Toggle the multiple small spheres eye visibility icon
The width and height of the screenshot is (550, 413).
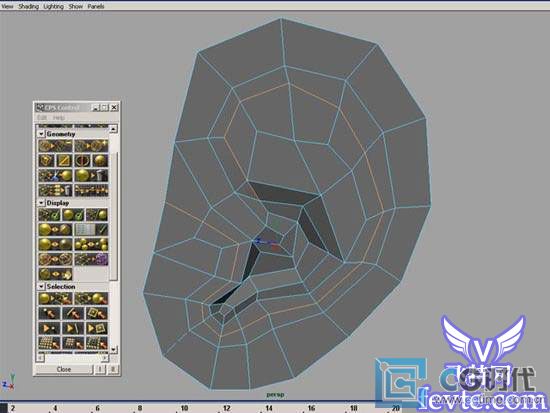pyautogui.click(x=91, y=244)
